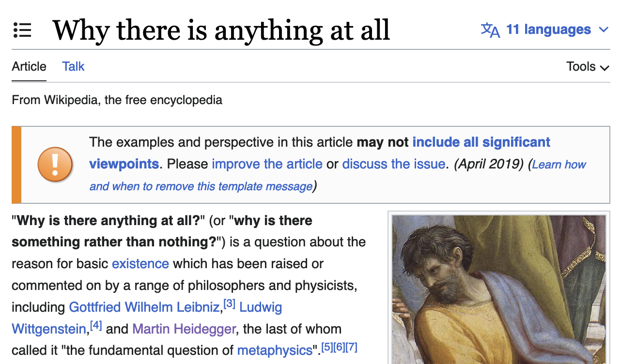Open the painting thumbnail of the philosopher
Screen dimensions: 621x364
pos(499,289)
